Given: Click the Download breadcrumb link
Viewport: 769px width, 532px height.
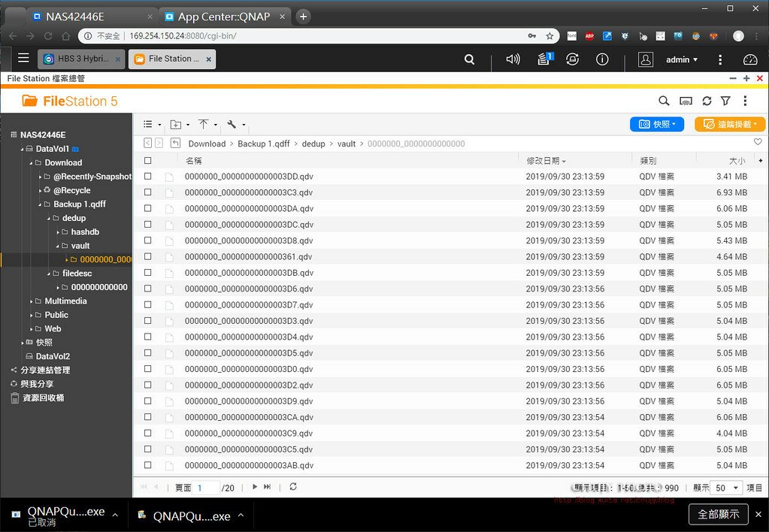Looking at the screenshot, I should pos(207,144).
